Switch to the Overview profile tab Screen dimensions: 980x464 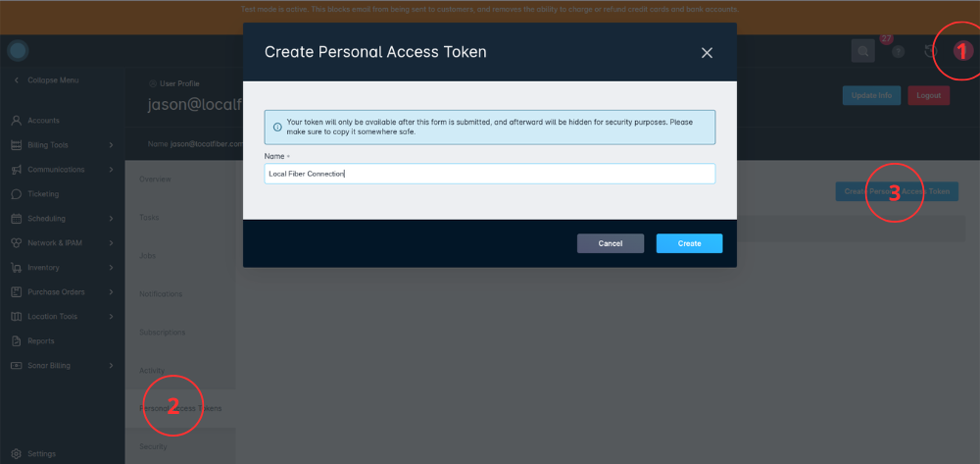[x=180, y=180]
